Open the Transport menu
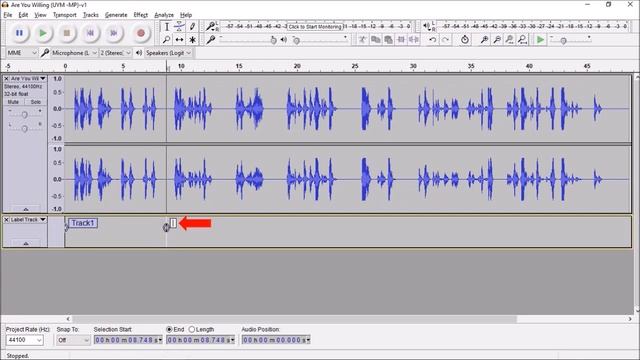 [64, 15]
